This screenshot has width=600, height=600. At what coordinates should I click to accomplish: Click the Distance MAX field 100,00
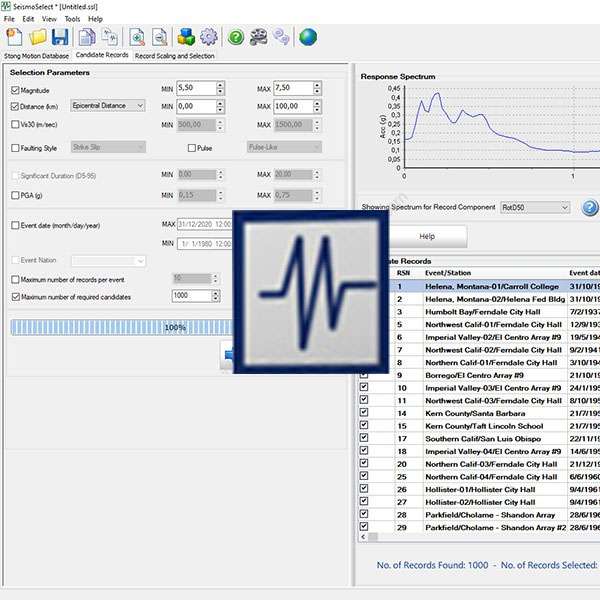coord(293,106)
